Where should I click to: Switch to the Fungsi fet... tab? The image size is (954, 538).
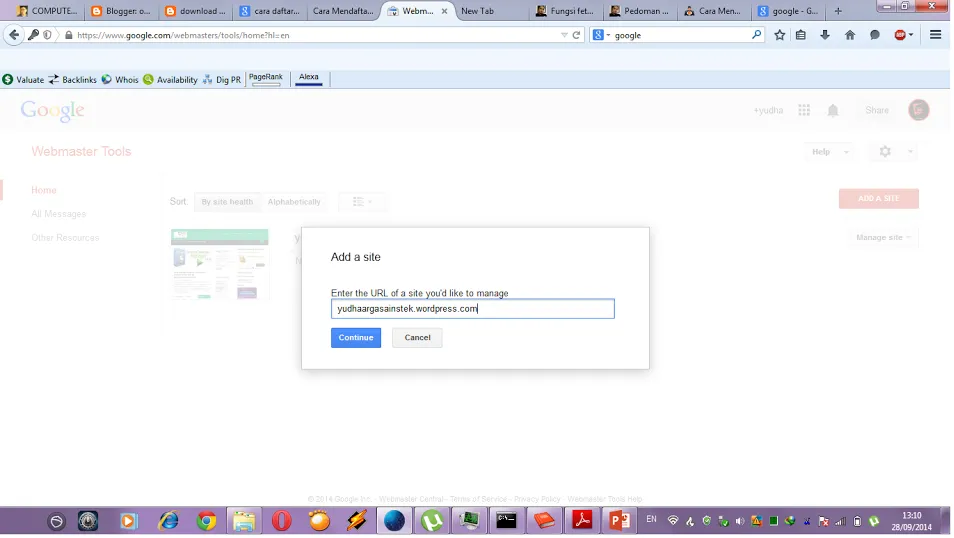pyautogui.click(x=566, y=11)
